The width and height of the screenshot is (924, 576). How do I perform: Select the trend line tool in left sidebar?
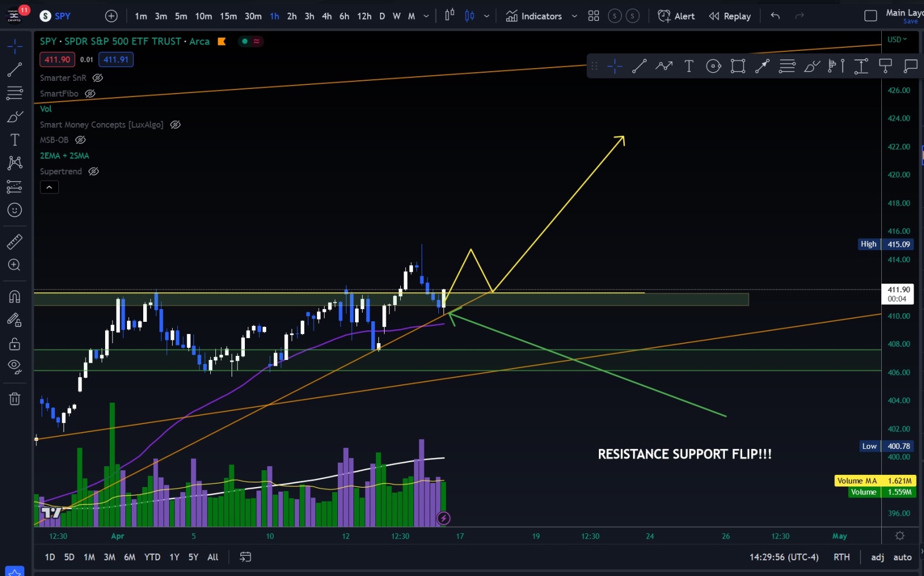[x=14, y=69]
